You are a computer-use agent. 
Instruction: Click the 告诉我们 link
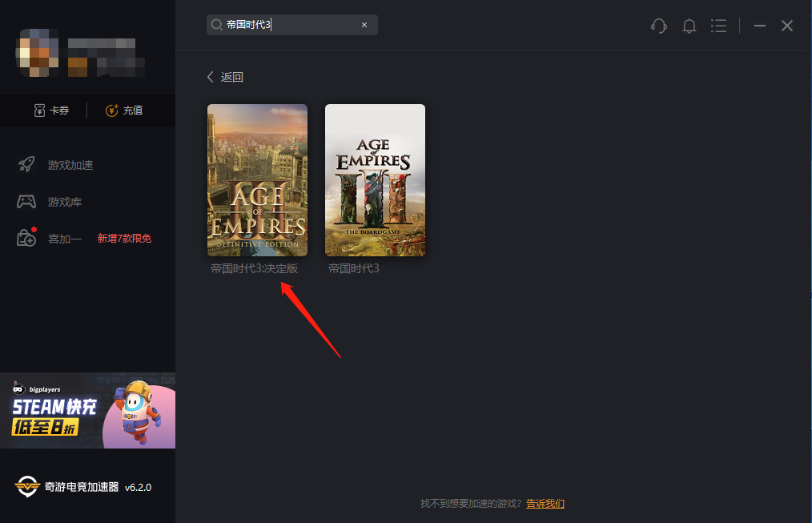(x=545, y=503)
